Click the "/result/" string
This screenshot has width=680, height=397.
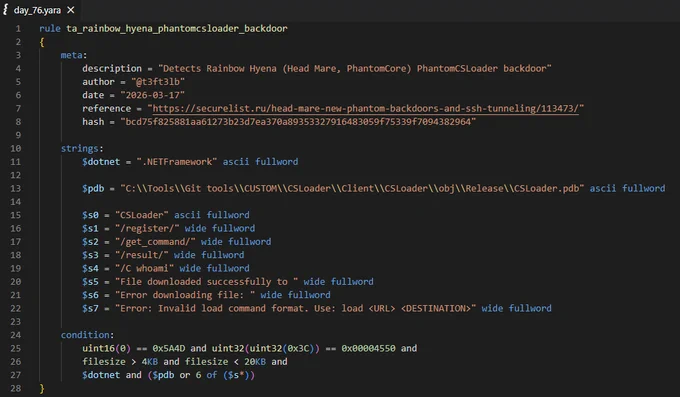point(142,255)
